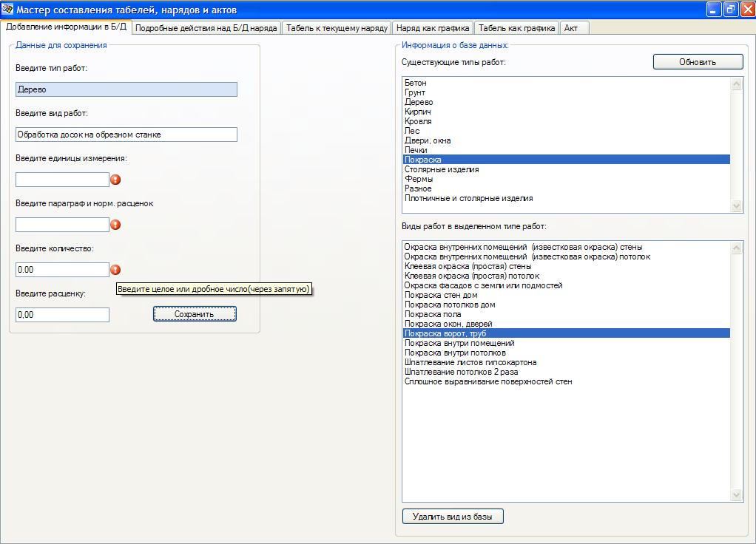Open 'Табель к текущему наряду' tab
The width and height of the screenshot is (756, 544).
(x=337, y=28)
